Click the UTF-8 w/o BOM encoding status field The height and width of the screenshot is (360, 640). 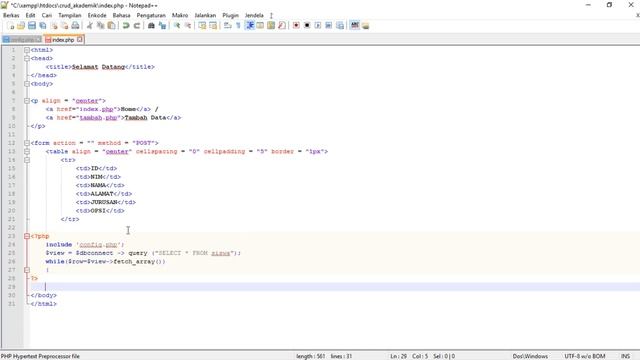(x=584, y=356)
